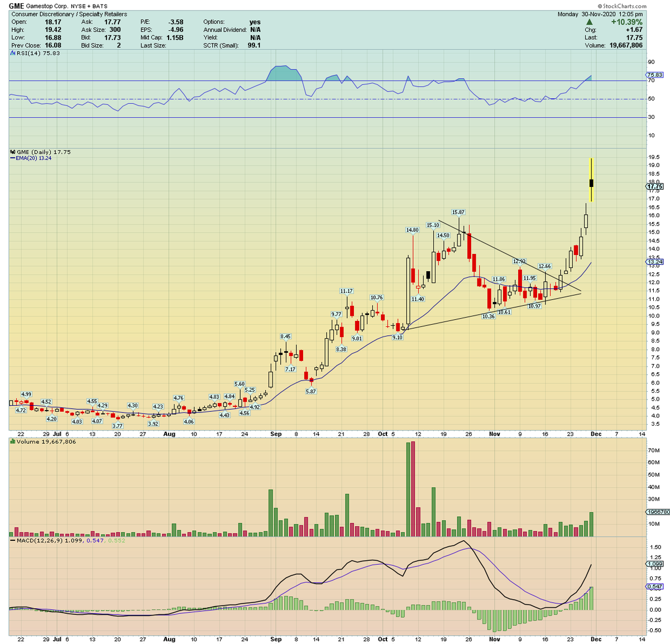Click the Bid price 17.73

point(113,37)
